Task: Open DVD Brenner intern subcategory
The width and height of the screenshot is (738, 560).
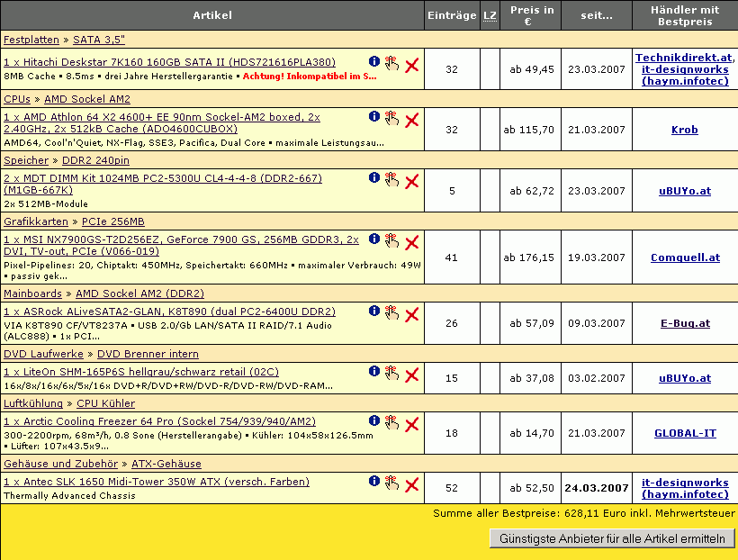Action: coord(148,354)
